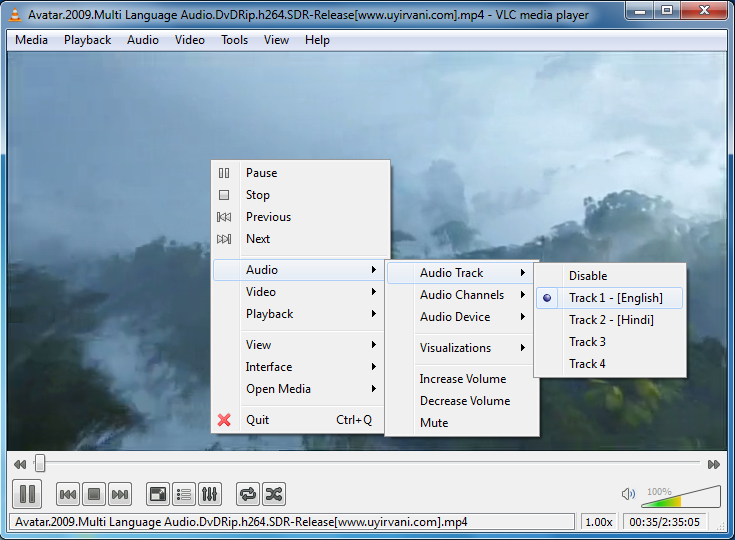This screenshot has width=735, height=540.
Task: Click Previous icon in context menu
Action: tap(224, 217)
